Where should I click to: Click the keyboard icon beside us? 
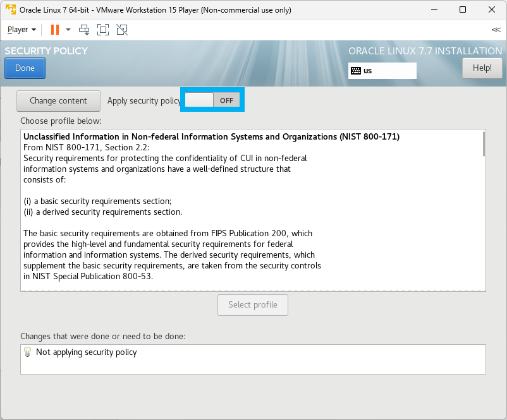click(x=356, y=71)
